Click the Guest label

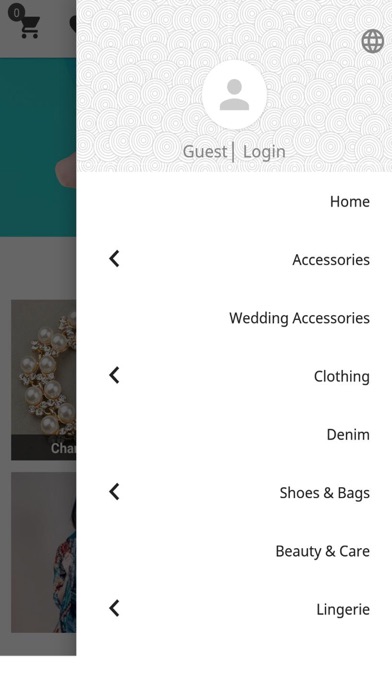(205, 152)
